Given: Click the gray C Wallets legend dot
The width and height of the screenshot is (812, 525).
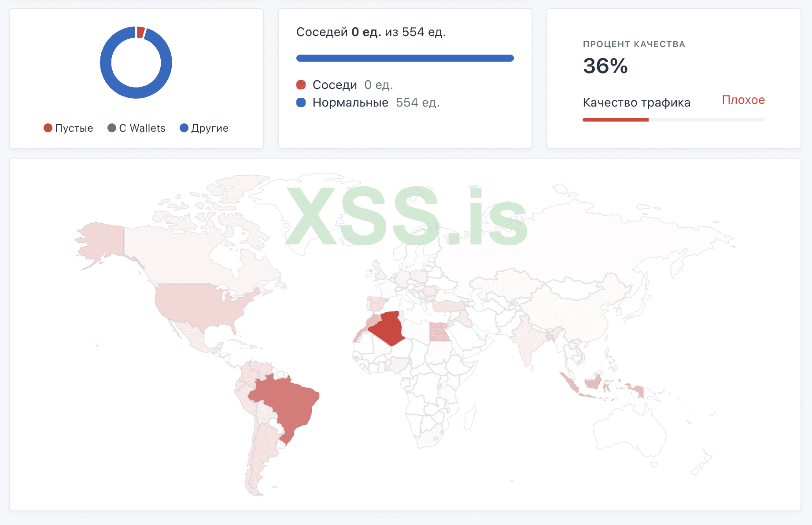Looking at the screenshot, I should [x=112, y=128].
